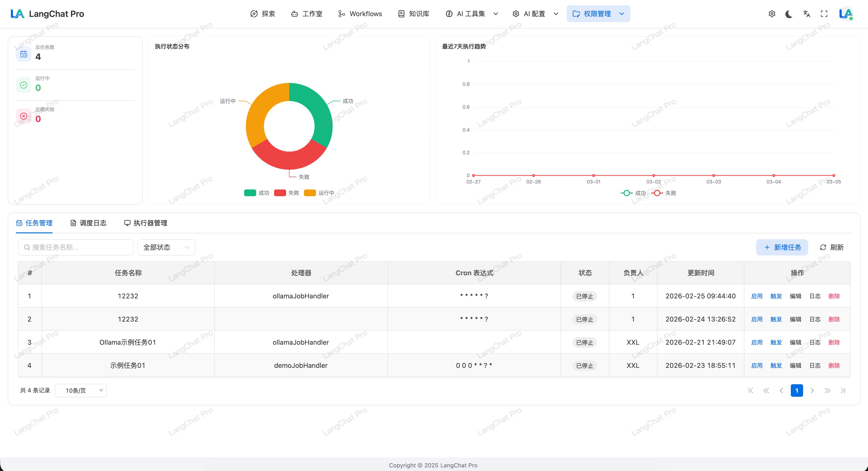Enter fullscreen via the expand icon

(x=824, y=14)
